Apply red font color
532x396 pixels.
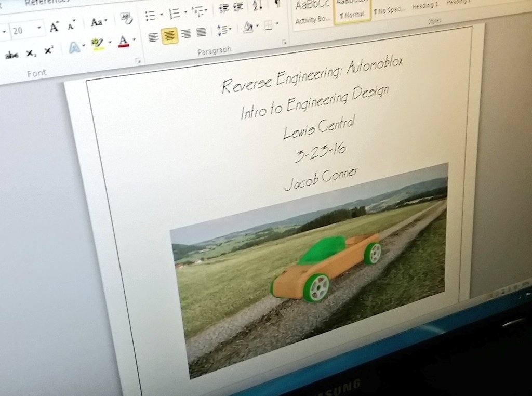pyautogui.click(x=124, y=42)
